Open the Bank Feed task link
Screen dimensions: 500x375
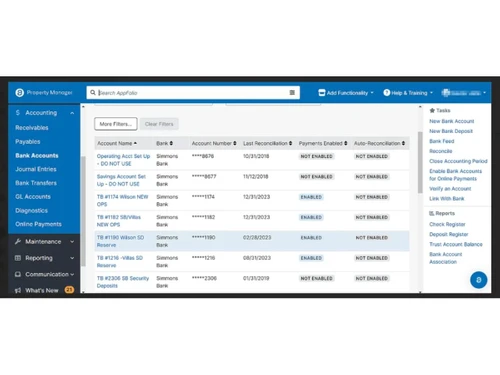point(442,141)
